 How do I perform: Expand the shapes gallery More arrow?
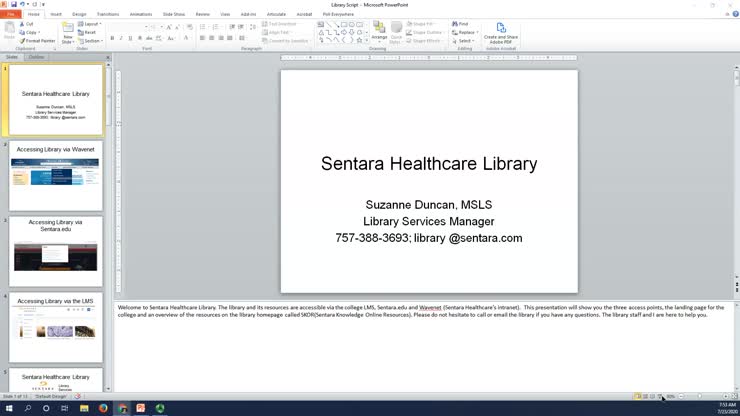pyautogui.click(x=367, y=41)
